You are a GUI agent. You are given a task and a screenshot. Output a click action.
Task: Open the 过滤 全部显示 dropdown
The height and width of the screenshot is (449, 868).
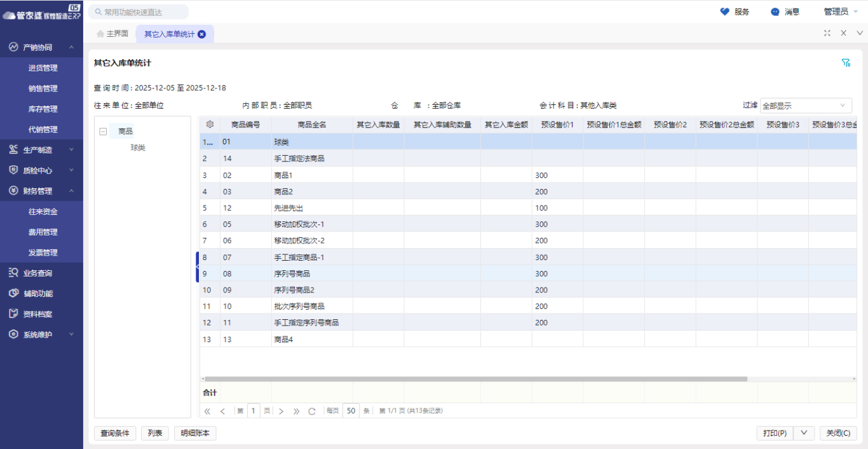coord(805,106)
